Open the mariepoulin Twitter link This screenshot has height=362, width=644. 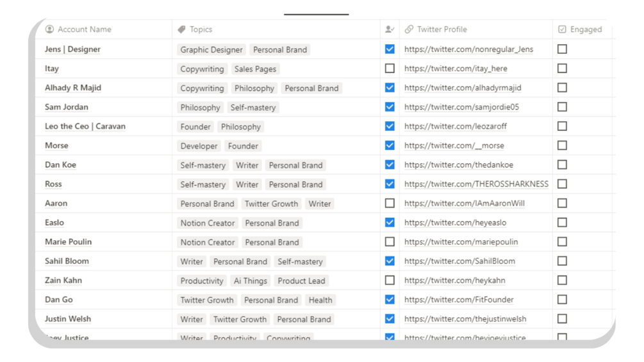coord(461,242)
